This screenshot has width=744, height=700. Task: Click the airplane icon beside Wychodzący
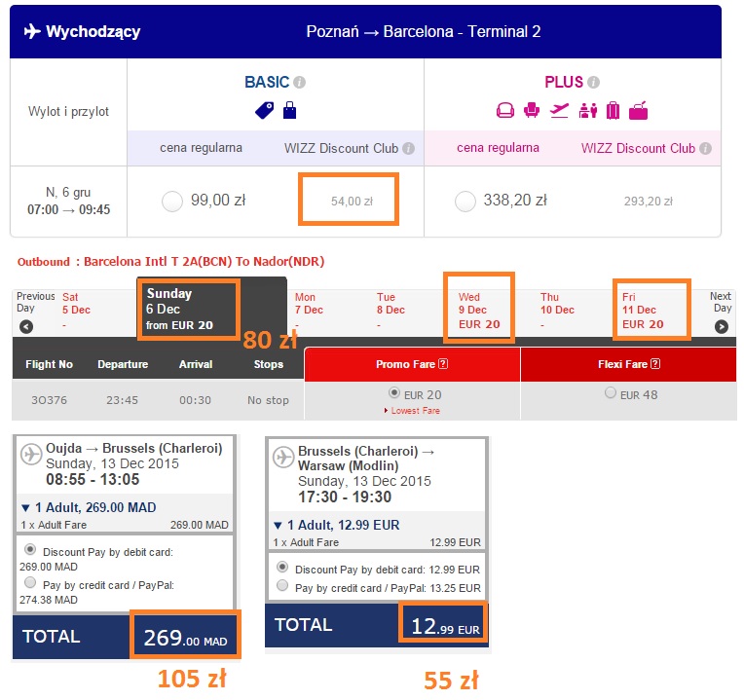(32, 31)
